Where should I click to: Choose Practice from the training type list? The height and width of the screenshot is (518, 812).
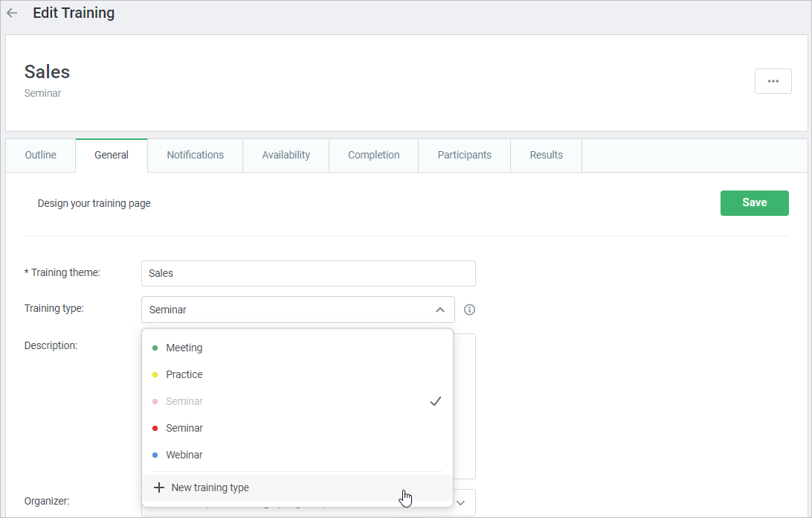pyautogui.click(x=184, y=374)
